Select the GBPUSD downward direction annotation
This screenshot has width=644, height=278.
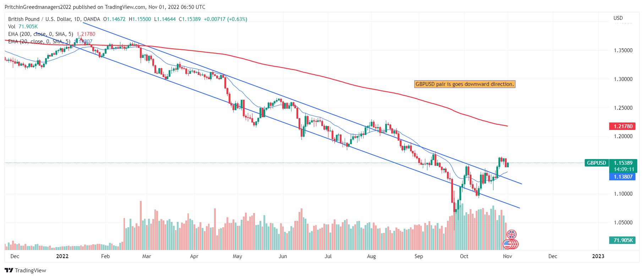(465, 84)
